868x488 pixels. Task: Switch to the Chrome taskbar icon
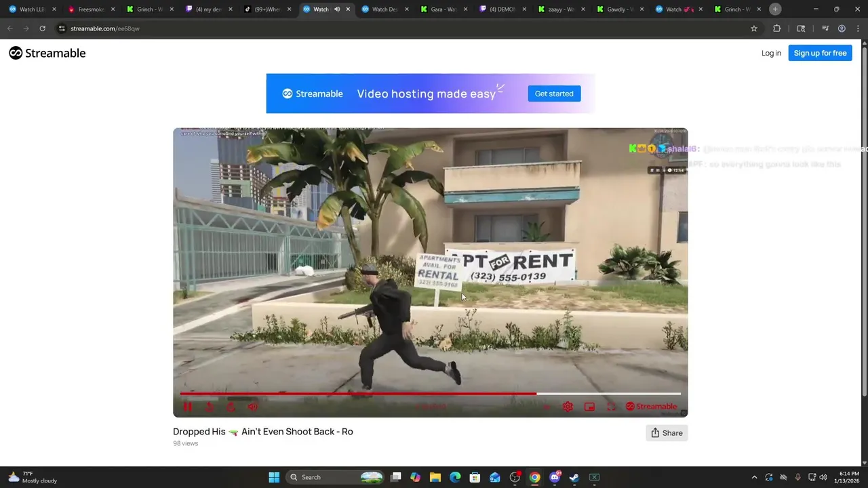click(534, 477)
